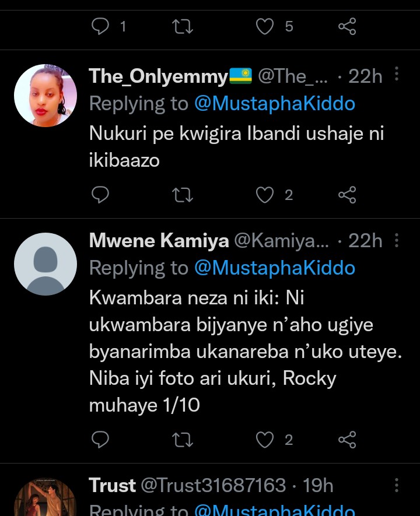This screenshot has height=516, width=420.
Task: Open reply on top tweet with 1 comment
Action: tap(100, 26)
